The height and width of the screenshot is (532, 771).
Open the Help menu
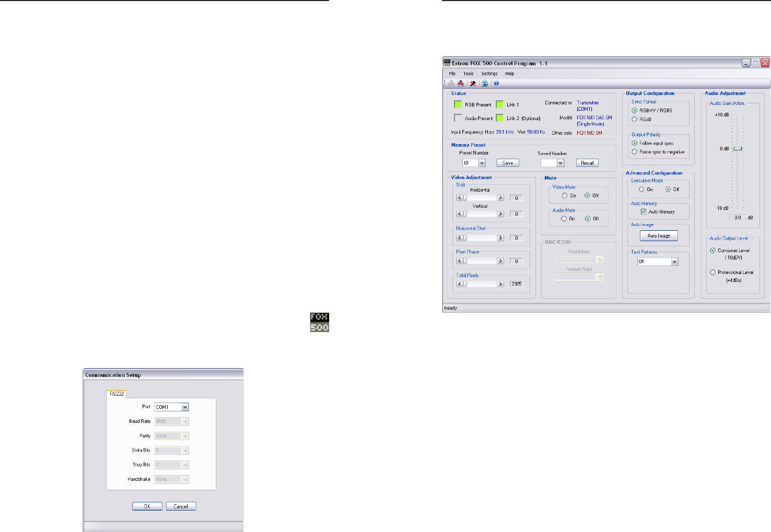pos(510,74)
